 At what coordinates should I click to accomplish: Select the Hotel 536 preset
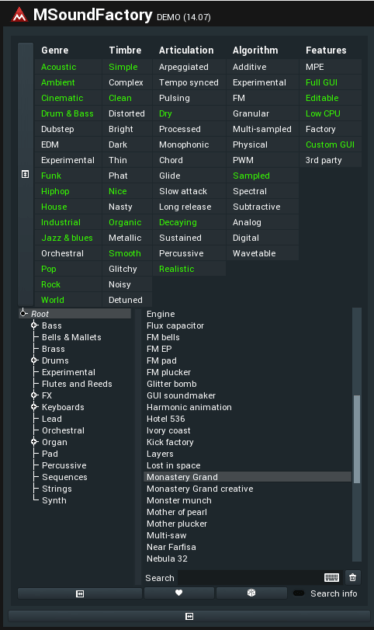pos(166,419)
